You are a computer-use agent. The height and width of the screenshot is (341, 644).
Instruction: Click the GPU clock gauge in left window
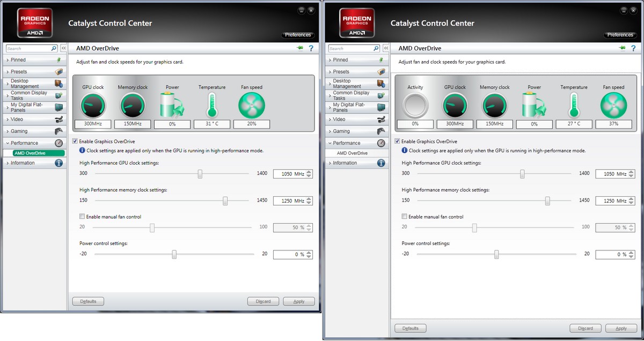(x=93, y=105)
